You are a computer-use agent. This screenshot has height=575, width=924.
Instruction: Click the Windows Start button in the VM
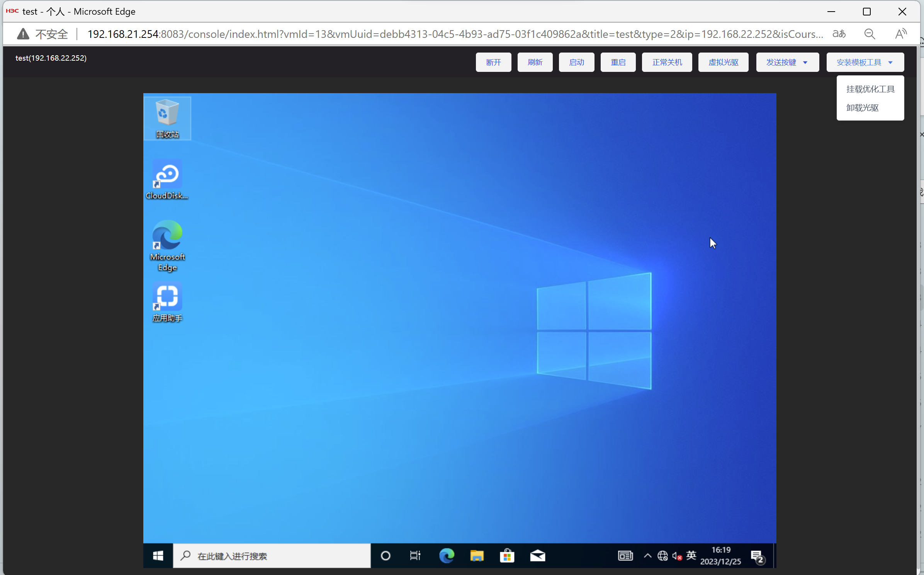pyautogui.click(x=158, y=556)
